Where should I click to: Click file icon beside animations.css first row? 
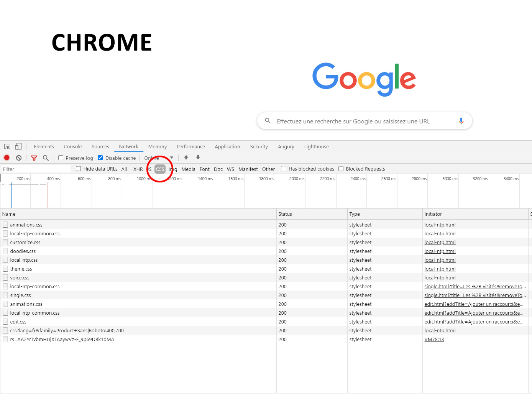(5, 225)
